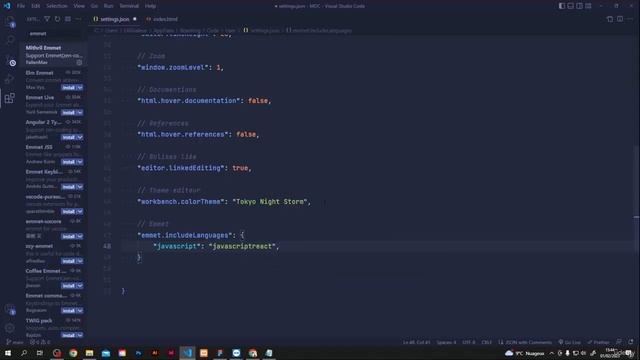This screenshot has width=640, height=360.
Task: Open the Explorer view in the activity bar
Action: tap(10, 21)
